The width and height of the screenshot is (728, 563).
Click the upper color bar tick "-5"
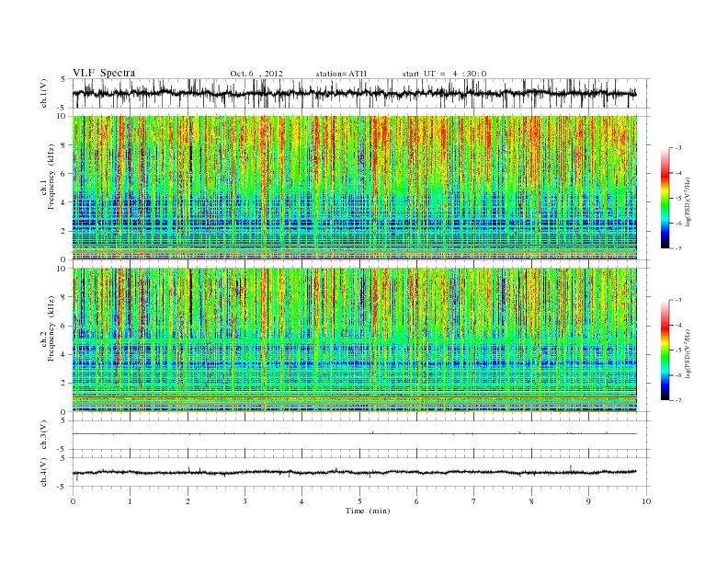678,199
